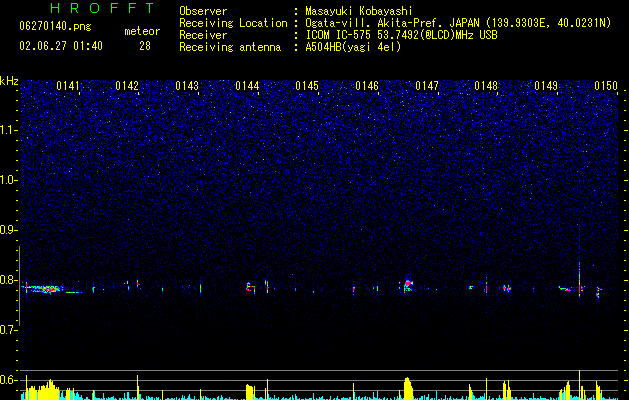This screenshot has height=400, width=629.
Task: Click observer name Masayuki Kobayashi
Action: click(359, 11)
